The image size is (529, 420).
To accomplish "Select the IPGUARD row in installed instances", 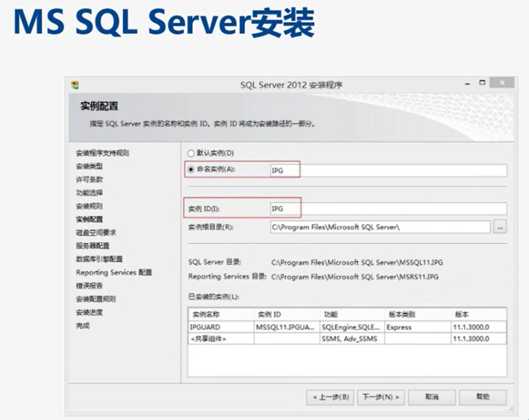I will pos(221,327).
